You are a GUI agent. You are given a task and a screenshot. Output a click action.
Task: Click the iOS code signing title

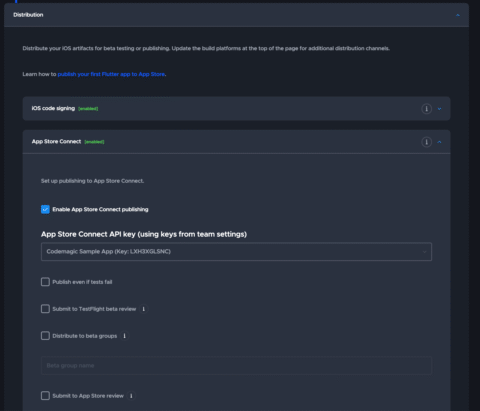click(53, 108)
